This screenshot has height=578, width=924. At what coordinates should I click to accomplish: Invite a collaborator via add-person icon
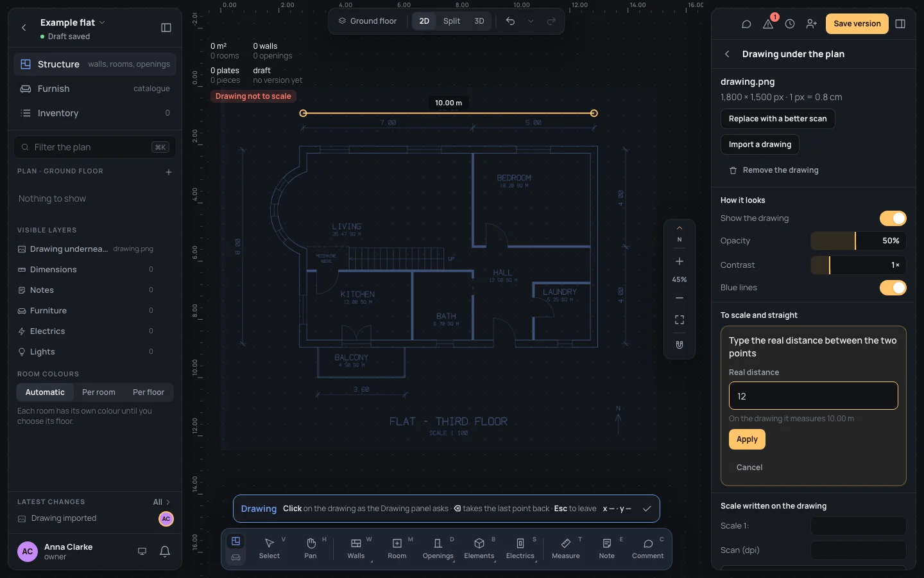tap(812, 24)
